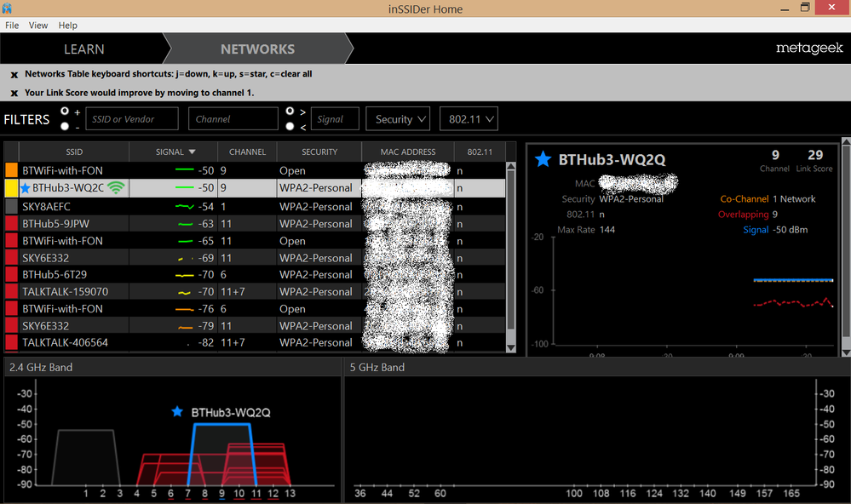Click the gray color swatch of SKY8AEFC
Image resolution: width=851 pixels, height=504 pixels.
pyautogui.click(x=11, y=206)
